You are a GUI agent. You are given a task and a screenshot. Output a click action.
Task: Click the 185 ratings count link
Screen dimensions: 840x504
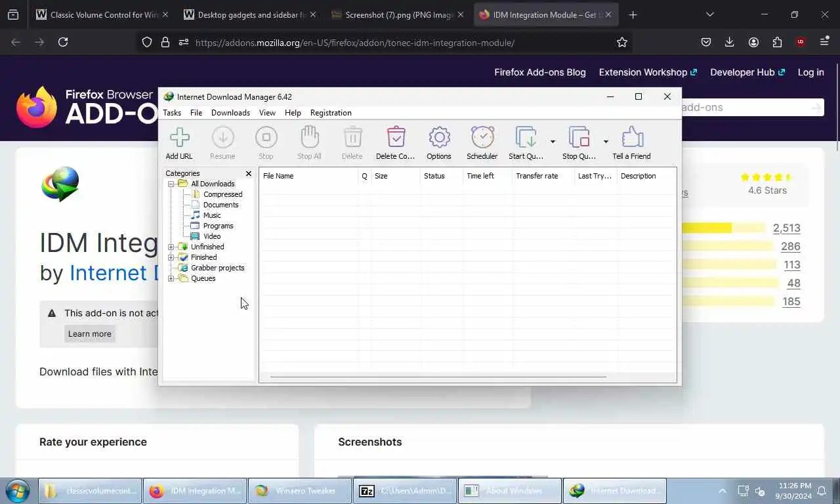pyautogui.click(x=791, y=302)
